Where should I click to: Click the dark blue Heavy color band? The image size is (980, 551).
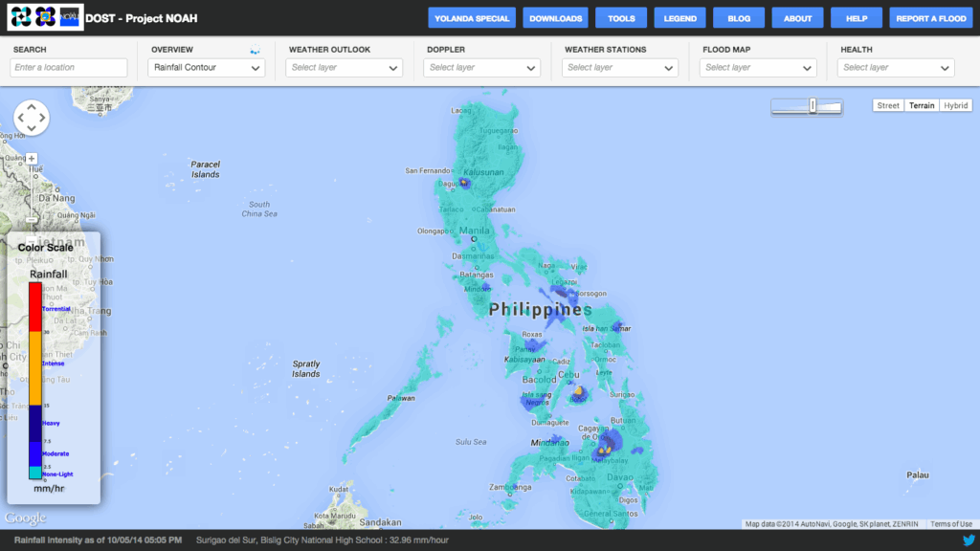coord(35,424)
